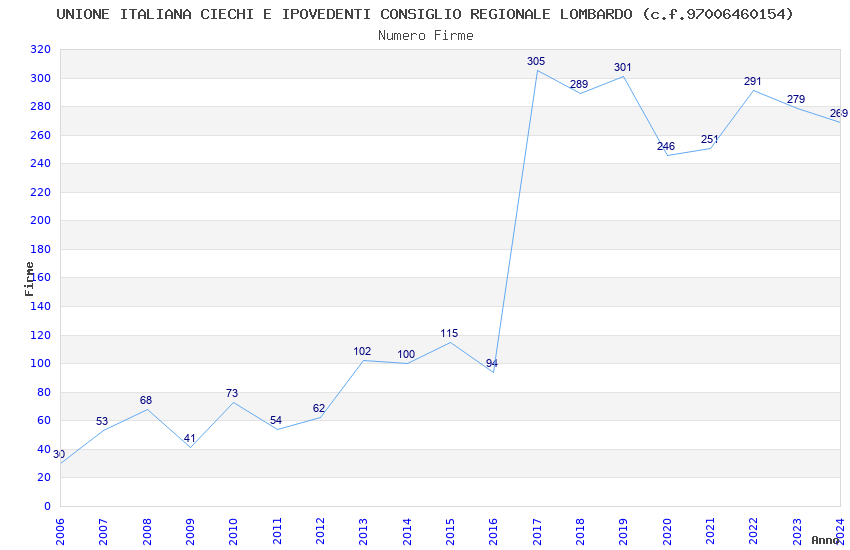The height and width of the screenshot is (550, 850).
Task: Click the x-axis year 2009
Action: pos(190,532)
